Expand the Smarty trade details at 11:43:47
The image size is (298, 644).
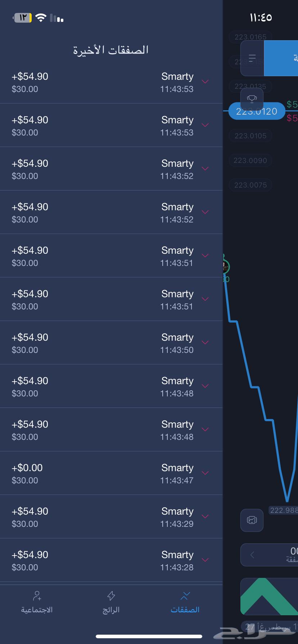pyautogui.click(x=205, y=473)
